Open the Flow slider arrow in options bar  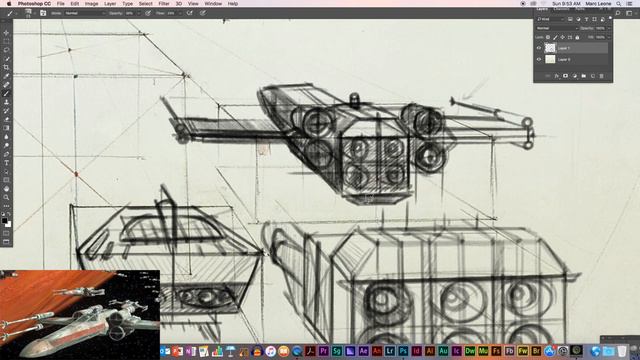coord(180,13)
